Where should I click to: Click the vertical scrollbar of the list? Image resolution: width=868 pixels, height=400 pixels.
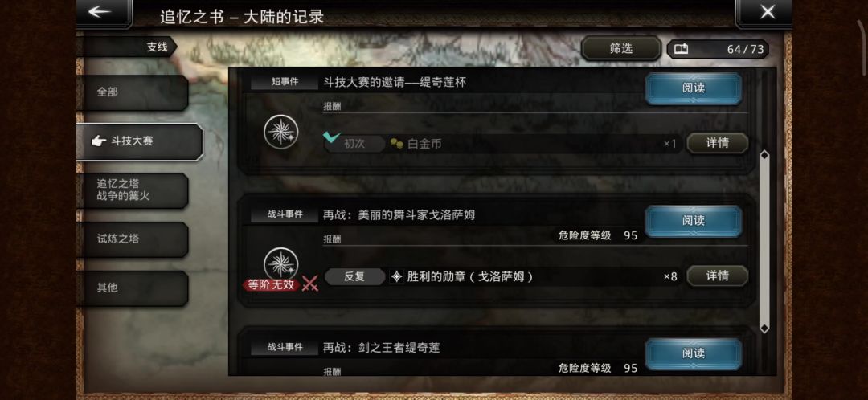[764, 242]
